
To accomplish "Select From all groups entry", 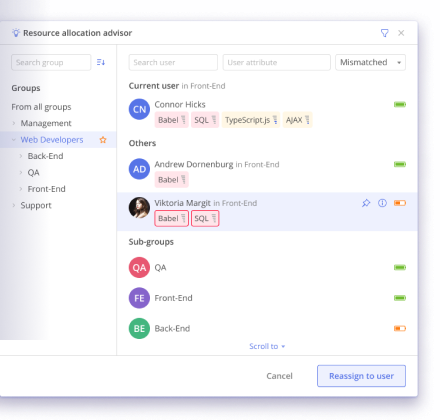I will [x=41, y=107].
